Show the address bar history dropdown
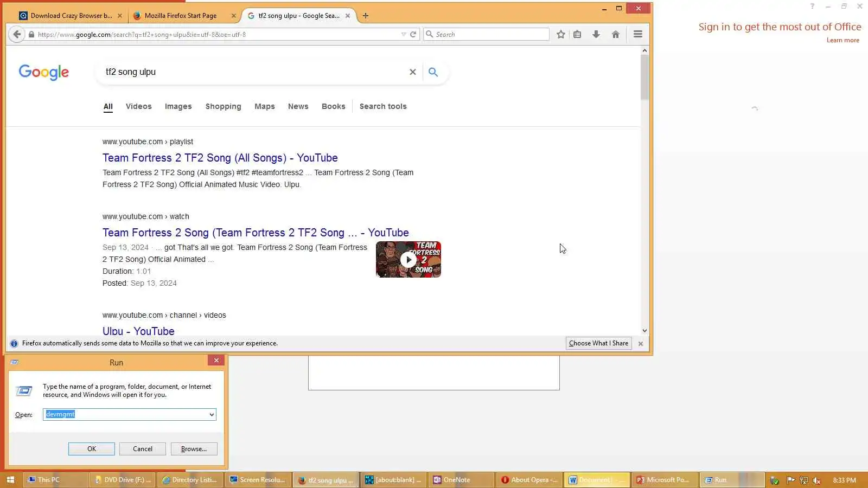868x488 pixels. tap(404, 34)
